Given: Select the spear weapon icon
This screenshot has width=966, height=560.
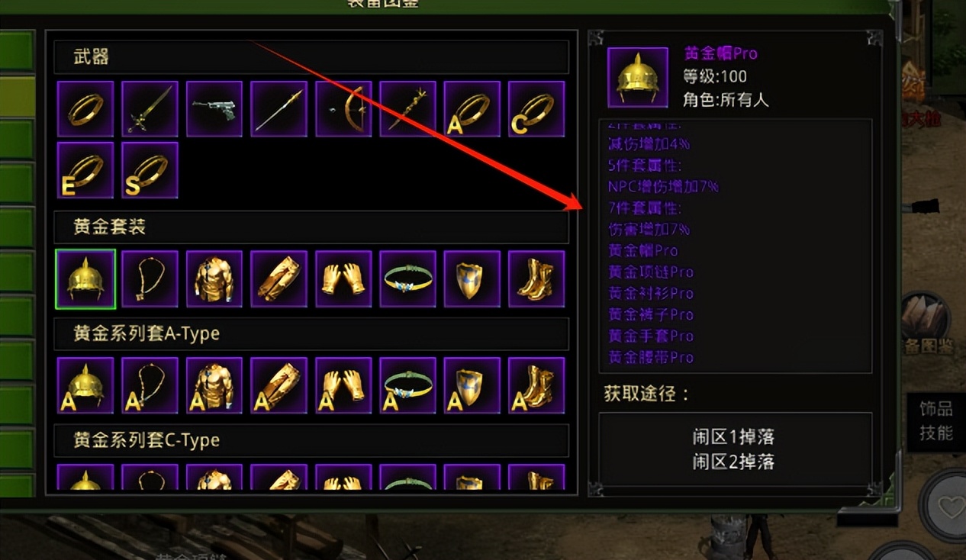Looking at the screenshot, I should (279, 110).
